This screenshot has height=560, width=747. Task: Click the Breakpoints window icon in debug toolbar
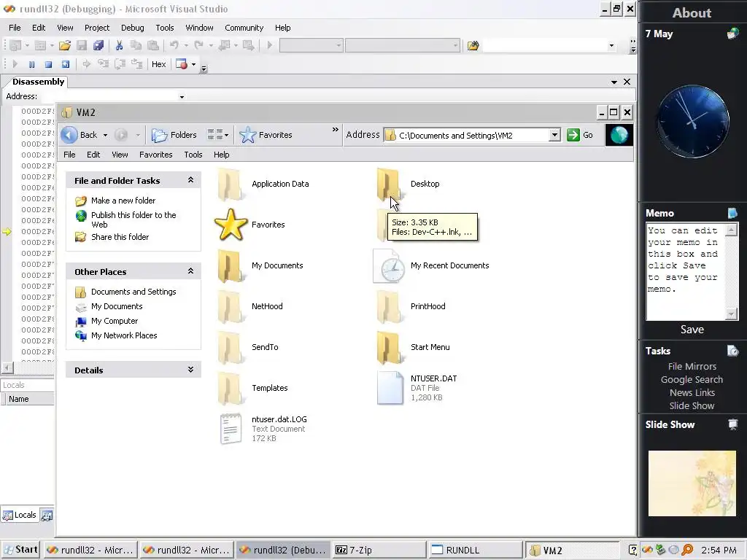pos(182,64)
